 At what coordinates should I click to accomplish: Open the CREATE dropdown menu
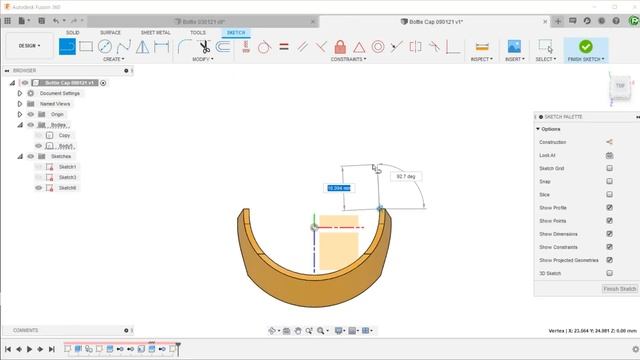point(113,59)
